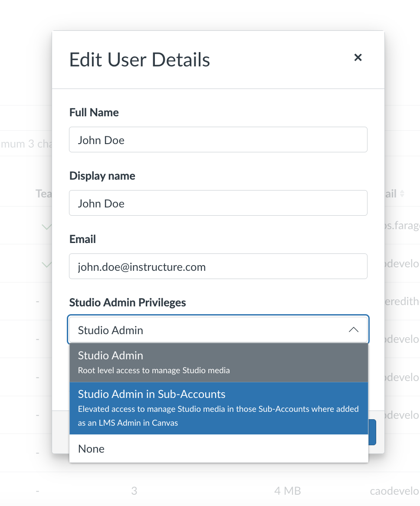
Task: Click the Edit User Details title
Action: tap(139, 60)
